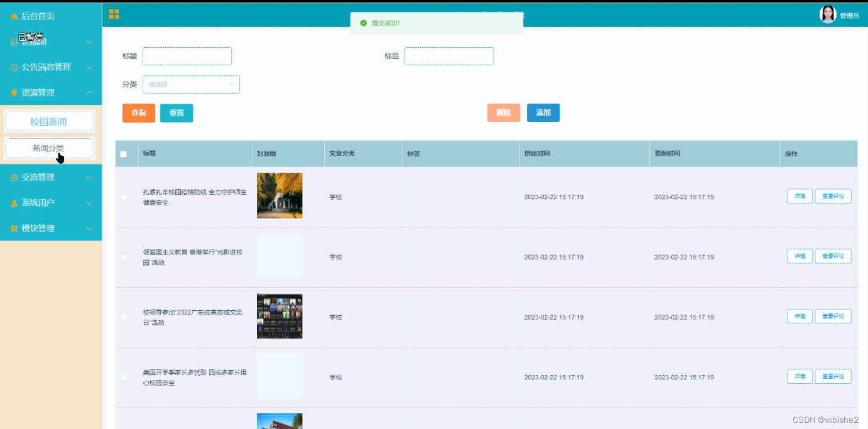
Task: Click the 删除 button
Action: (x=504, y=113)
